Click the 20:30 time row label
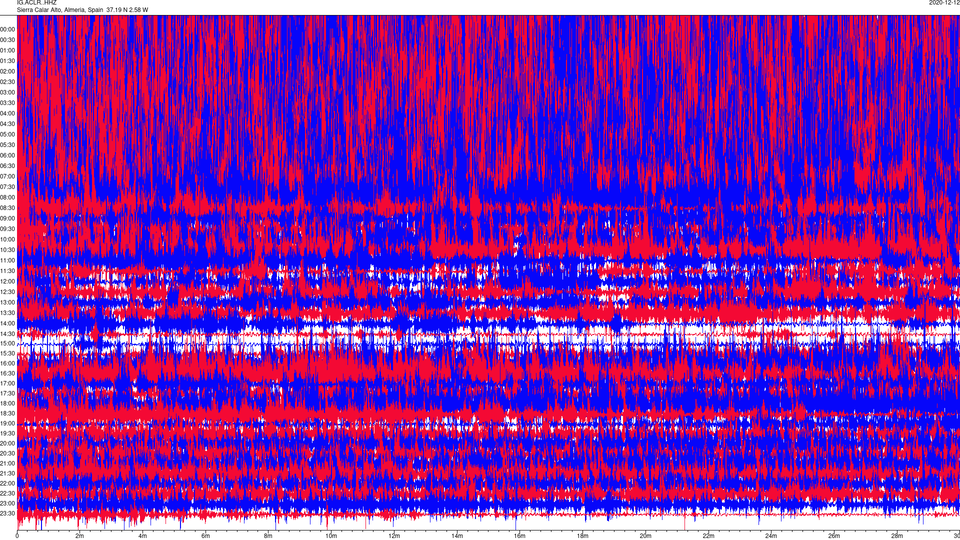The height and width of the screenshot is (540, 960). coord(8,453)
